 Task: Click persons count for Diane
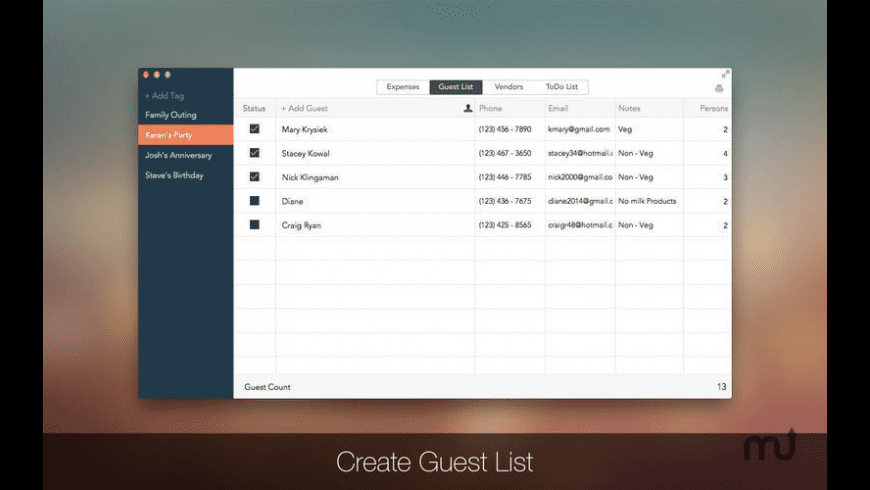coord(725,201)
